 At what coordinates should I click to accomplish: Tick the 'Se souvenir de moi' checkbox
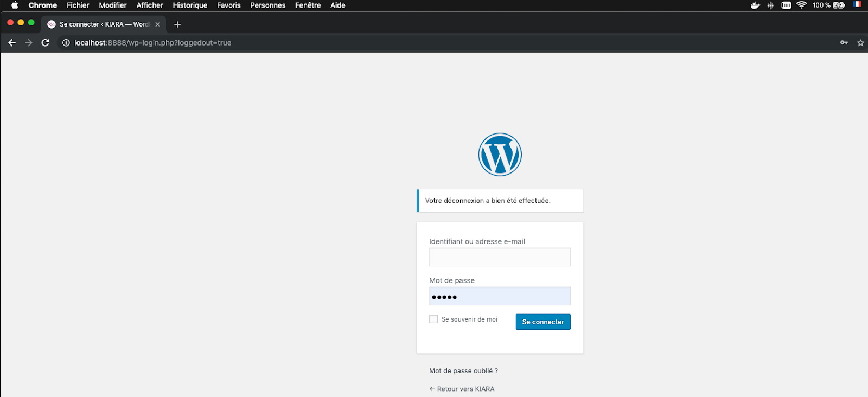433,319
